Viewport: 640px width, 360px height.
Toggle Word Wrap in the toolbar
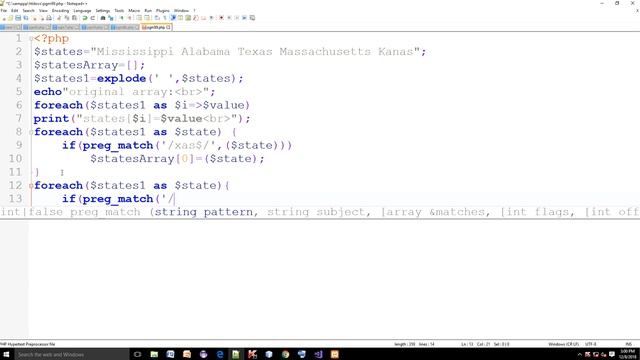(x=157, y=18)
